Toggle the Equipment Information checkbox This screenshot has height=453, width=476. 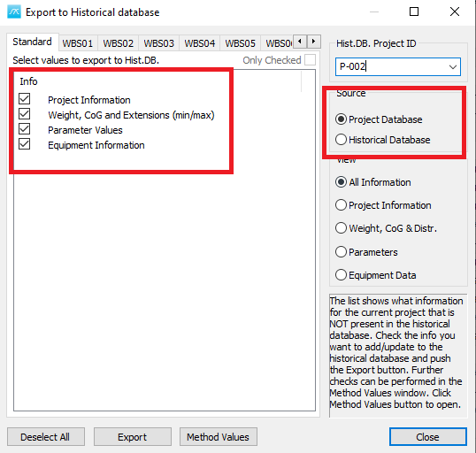pos(24,144)
